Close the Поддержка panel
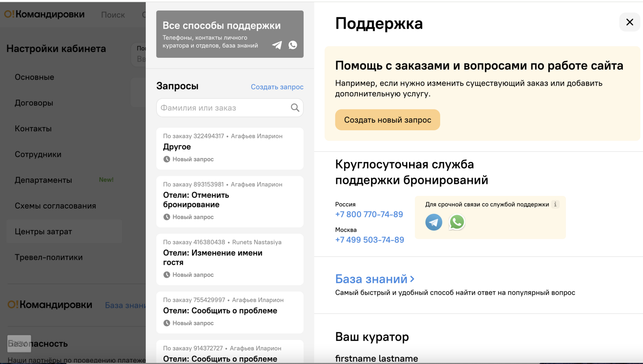The image size is (643, 364). tap(630, 22)
